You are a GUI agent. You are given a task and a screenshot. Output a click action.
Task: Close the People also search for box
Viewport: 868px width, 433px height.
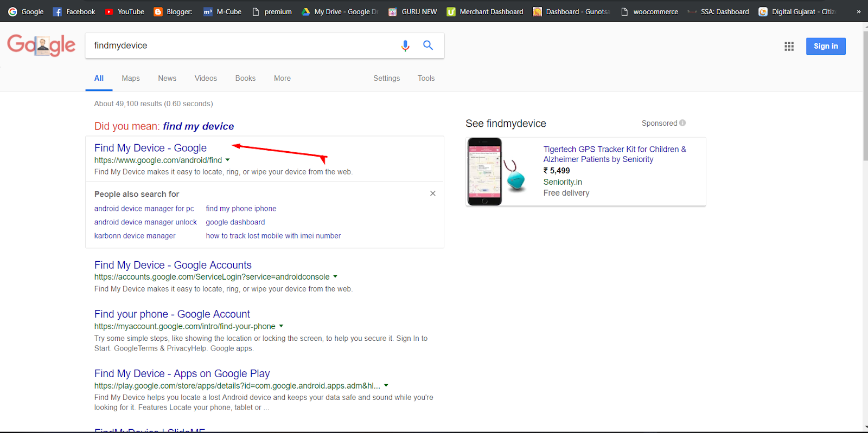point(433,193)
